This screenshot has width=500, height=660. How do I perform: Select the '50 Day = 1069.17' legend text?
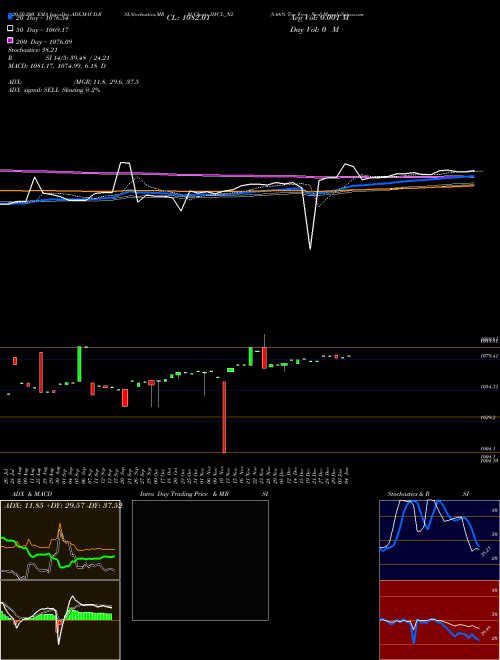[x=42, y=30]
